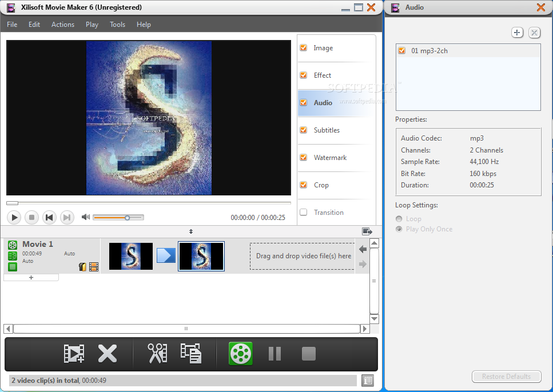Click the Movie 1 green reel icon

click(13, 245)
